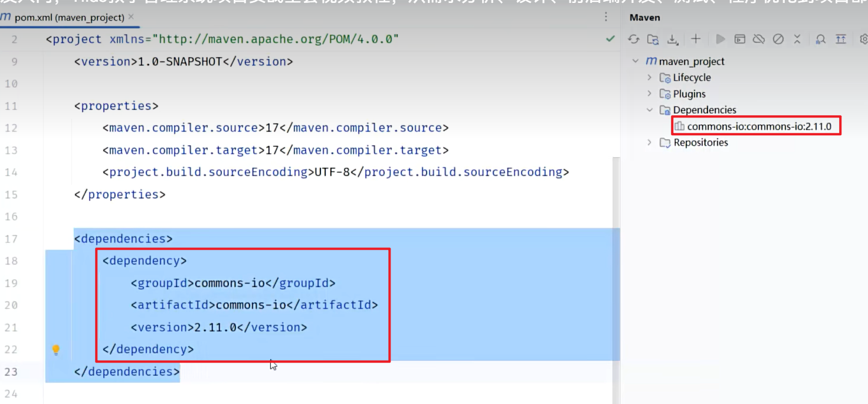Click the Dependencies folder icon
The height and width of the screenshot is (404, 868).
point(665,110)
